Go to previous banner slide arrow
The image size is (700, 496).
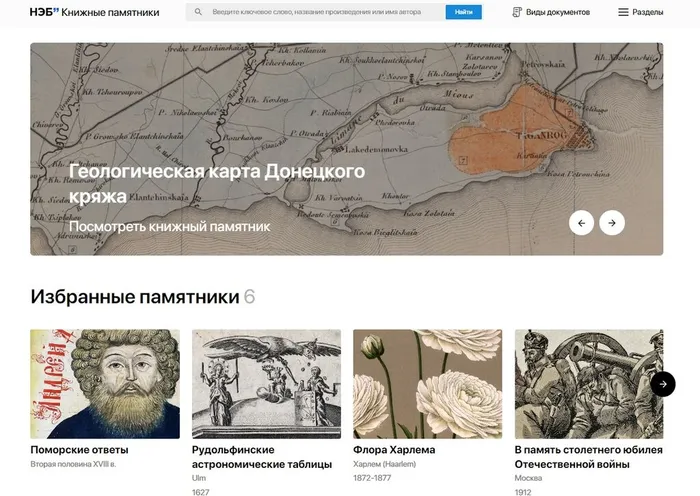point(581,223)
